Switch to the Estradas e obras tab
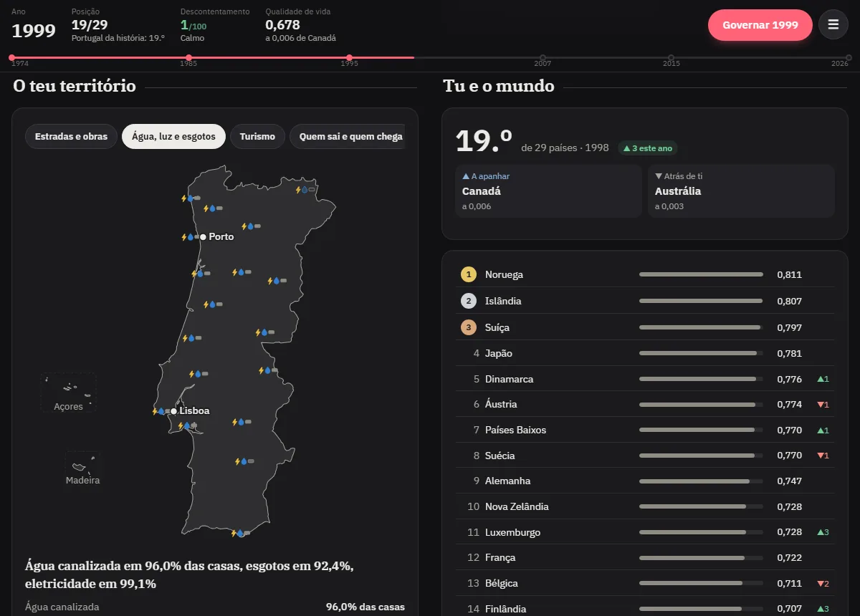 click(x=71, y=136)
